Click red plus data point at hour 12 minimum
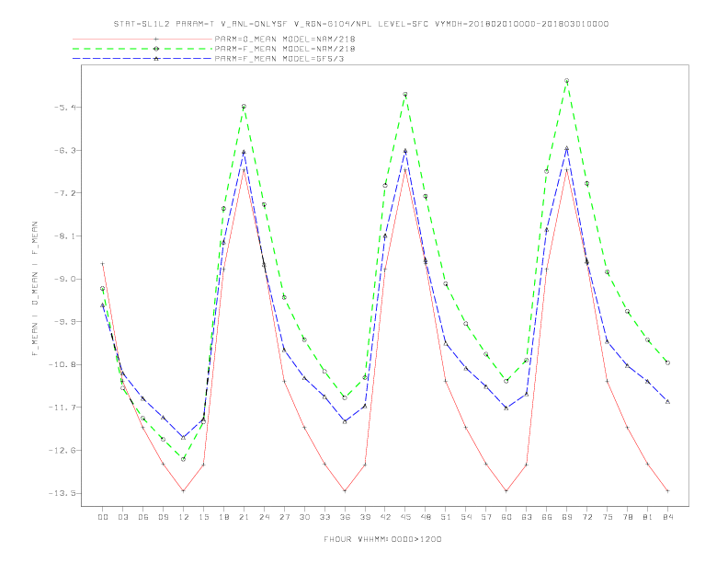 point(184,490)
